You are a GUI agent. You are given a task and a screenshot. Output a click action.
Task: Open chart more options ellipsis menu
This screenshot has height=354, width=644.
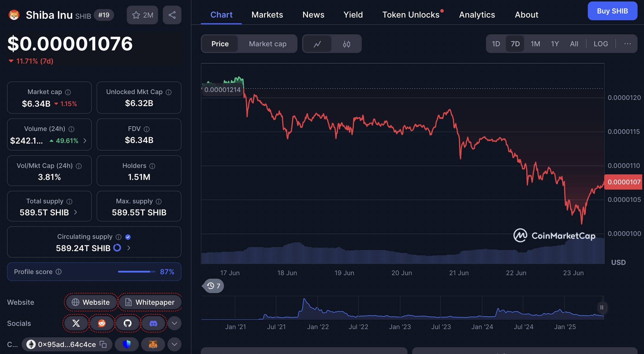pyautogui.click(x=627, y=44)
